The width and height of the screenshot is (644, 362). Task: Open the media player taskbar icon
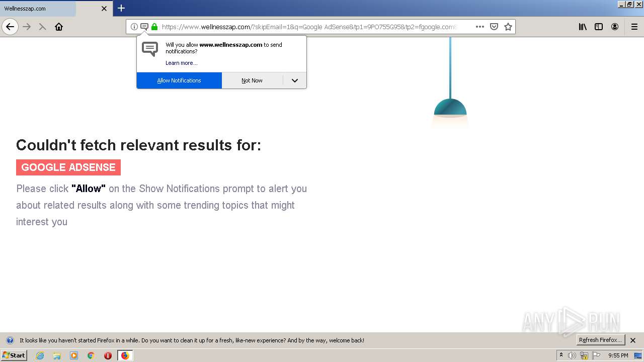pyautogui.click(x=74, y=355)
